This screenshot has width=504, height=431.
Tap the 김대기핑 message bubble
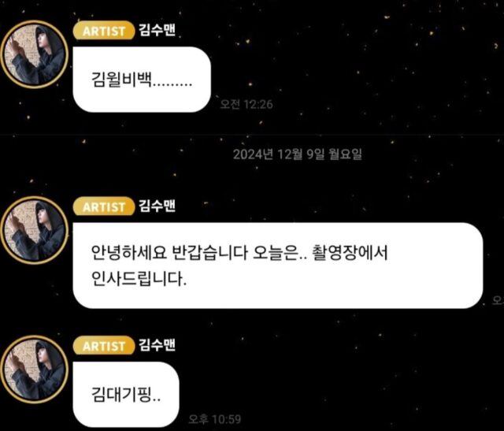tap(126, 394)
